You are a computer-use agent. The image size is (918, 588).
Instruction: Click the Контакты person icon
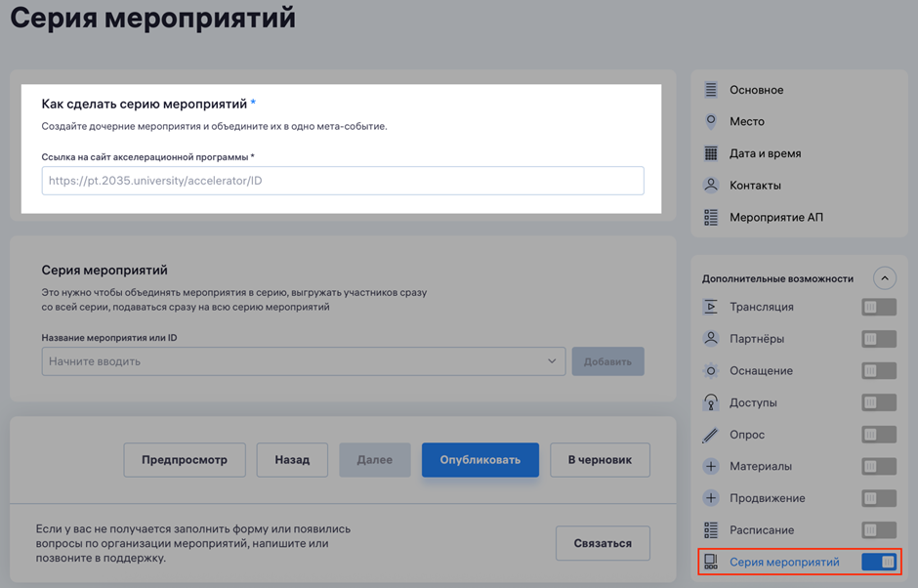click(711, 185)
